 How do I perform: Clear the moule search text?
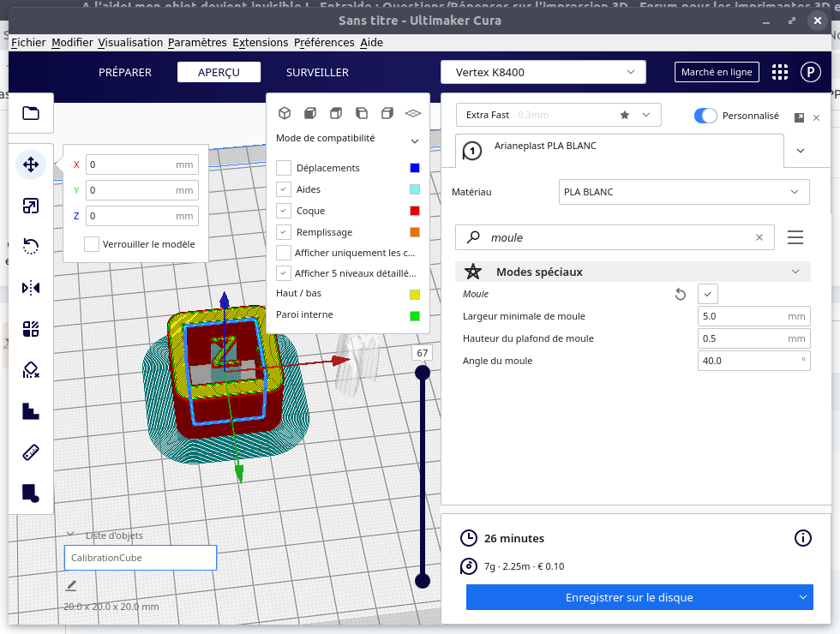(759, 237)
